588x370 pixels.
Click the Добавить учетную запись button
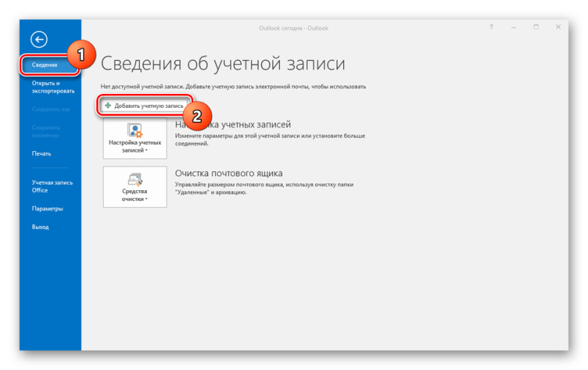tap(144, 106)
